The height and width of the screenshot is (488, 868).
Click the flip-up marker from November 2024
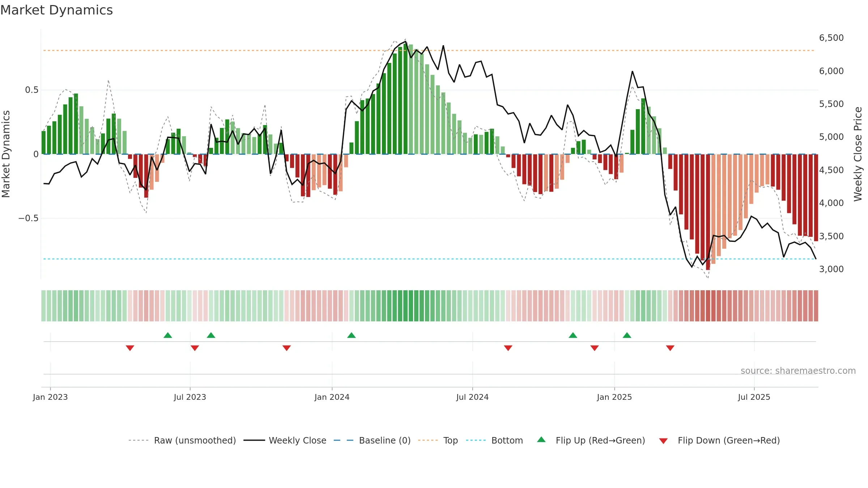(573, 335)
